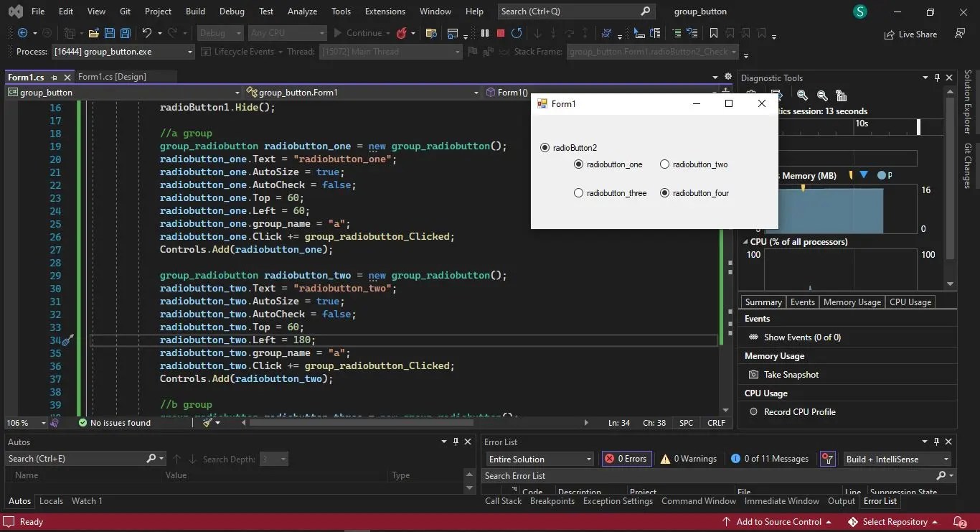Click the Save All icon
The height and width of the screenshot is (532, 980).
coord(124,33)
